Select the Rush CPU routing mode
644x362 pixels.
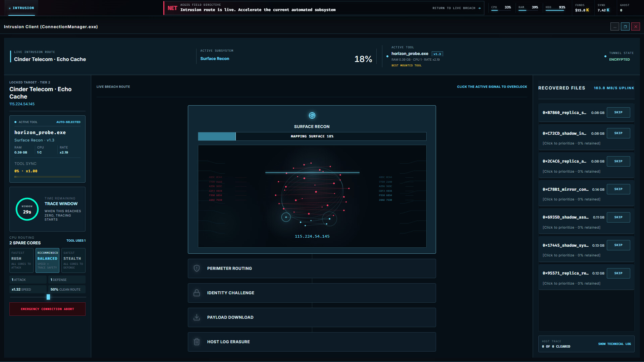21,260
